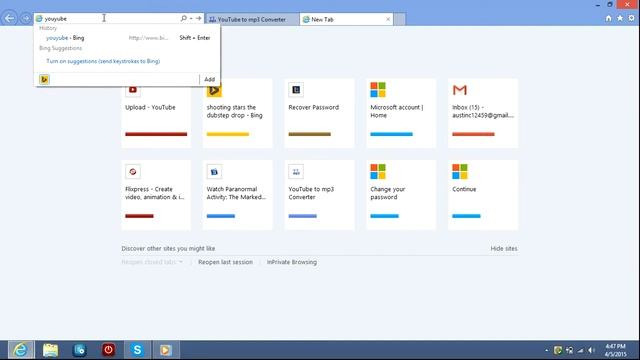This screenshot has width=640, height=360.
Task: Open the Continue tile
Action: click(483, 195)
